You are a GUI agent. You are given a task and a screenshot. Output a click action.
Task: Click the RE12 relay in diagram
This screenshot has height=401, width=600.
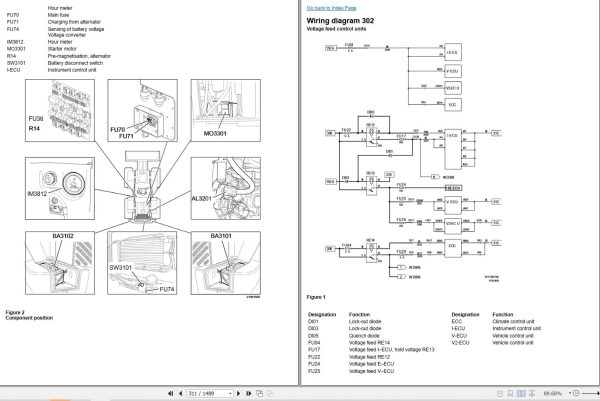click(371, 137)
